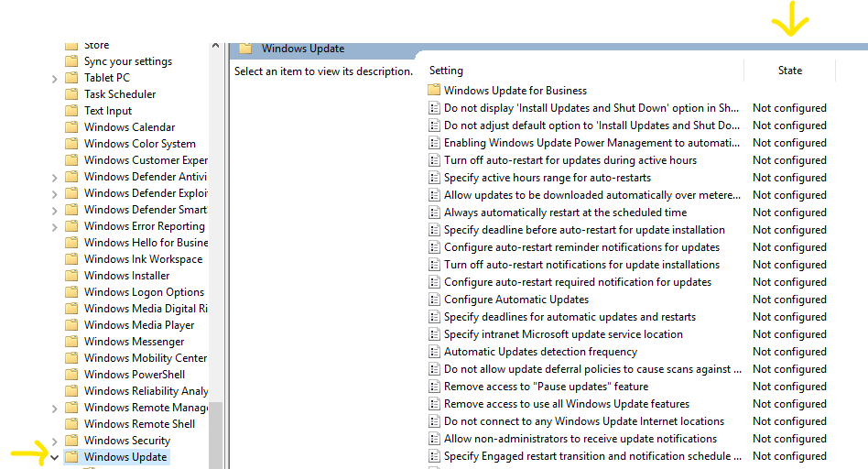The image size is (868, 469).
Task: Select Windows Media Digital Rights tree item
Action: (146, 309)
